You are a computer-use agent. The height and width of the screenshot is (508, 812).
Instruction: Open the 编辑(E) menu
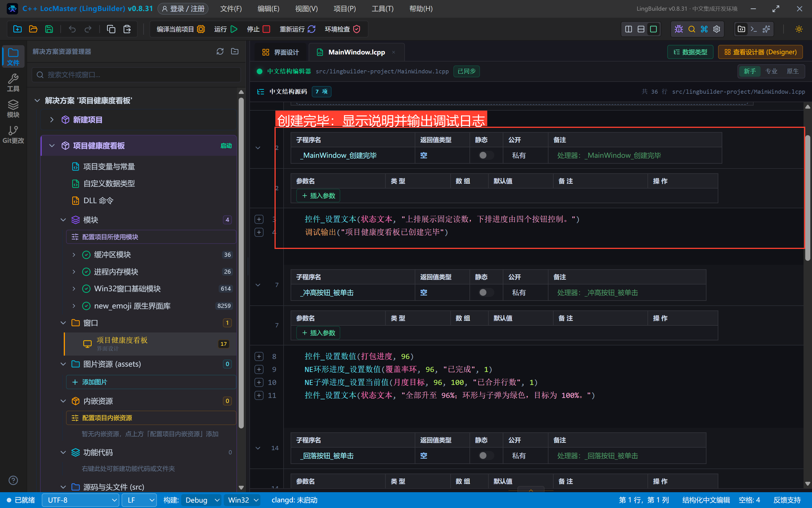point(268,9)
